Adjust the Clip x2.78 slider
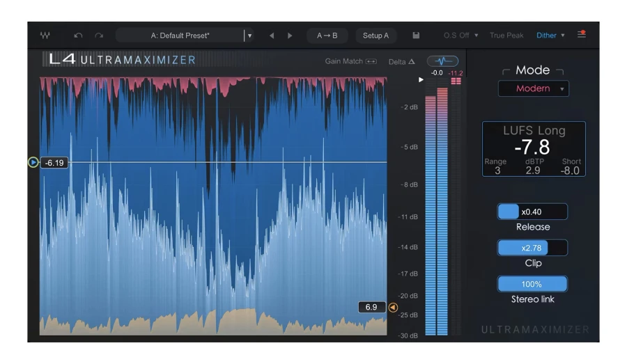This screenshot has width=627, height=364. point(532,248)
